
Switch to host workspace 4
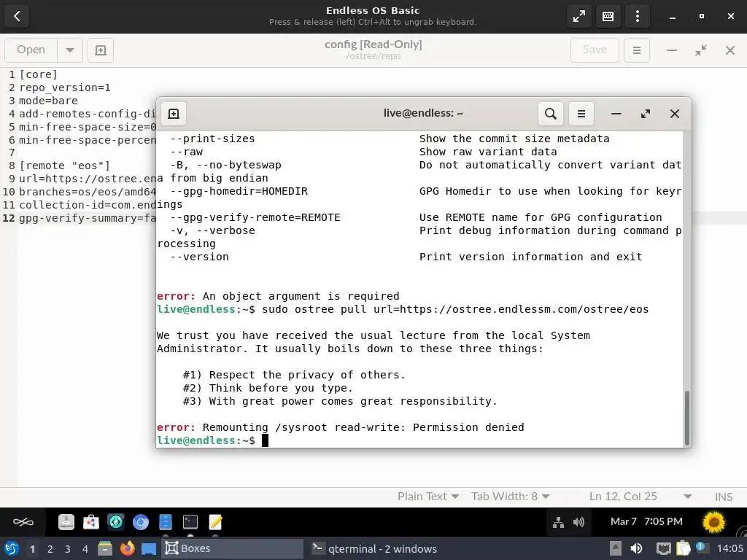point(85,549)
